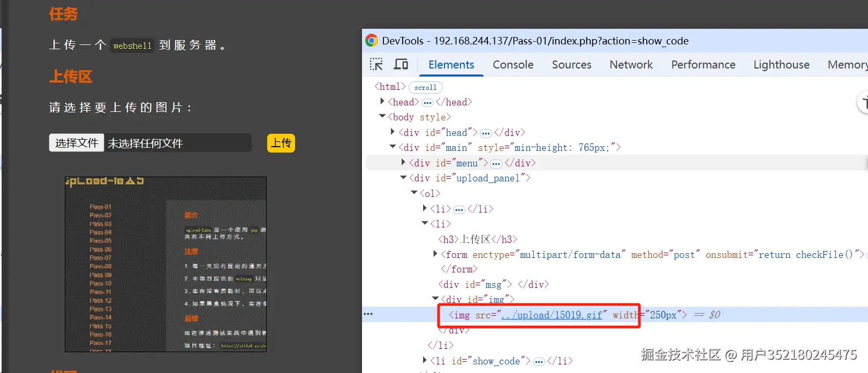
Task: Expand the head element node
Action: tap(382, 101)
